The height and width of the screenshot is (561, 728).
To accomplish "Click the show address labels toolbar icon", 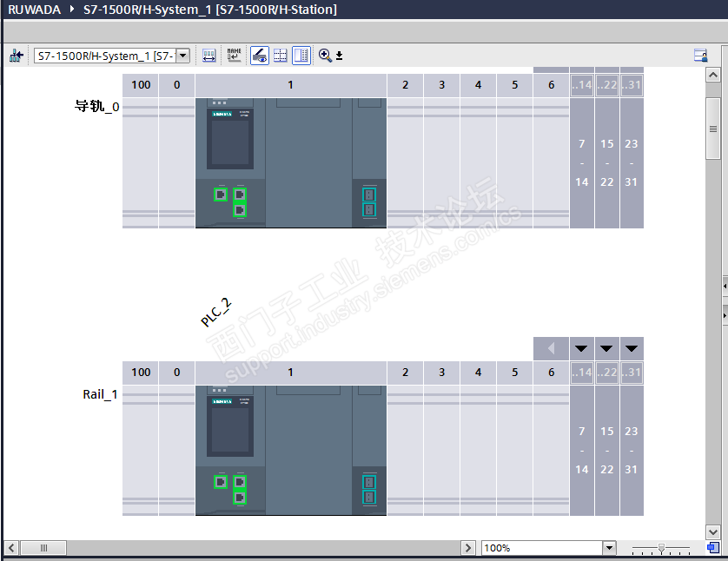I will click(208, 56).
